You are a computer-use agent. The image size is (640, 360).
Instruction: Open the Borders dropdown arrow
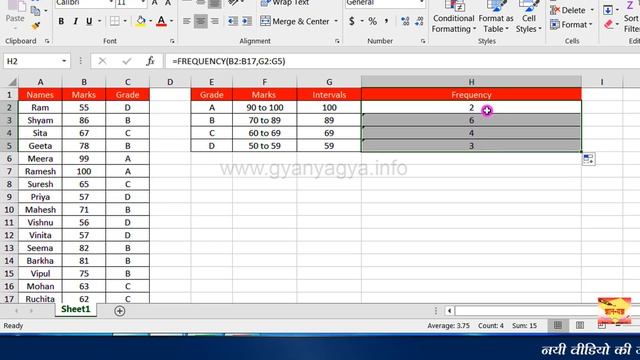(125, 21)
